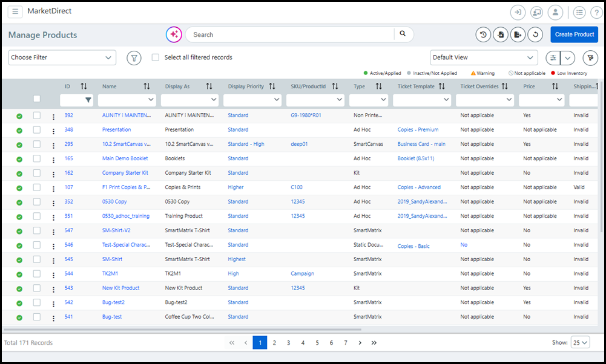The height and width of the screenshot is (364, 606).
Task: Open three-dot menu for Presentation row
Action: [x=53, y=130]
